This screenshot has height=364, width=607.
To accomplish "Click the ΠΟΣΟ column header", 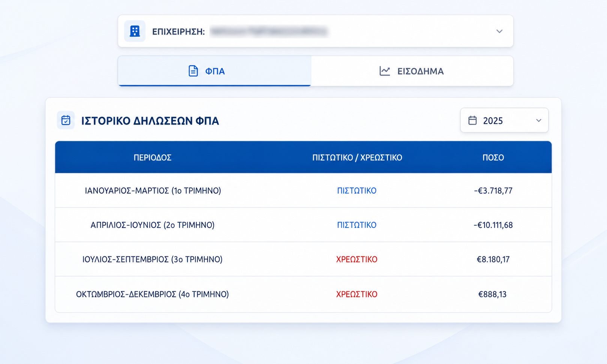I will [x=493, y=157].
